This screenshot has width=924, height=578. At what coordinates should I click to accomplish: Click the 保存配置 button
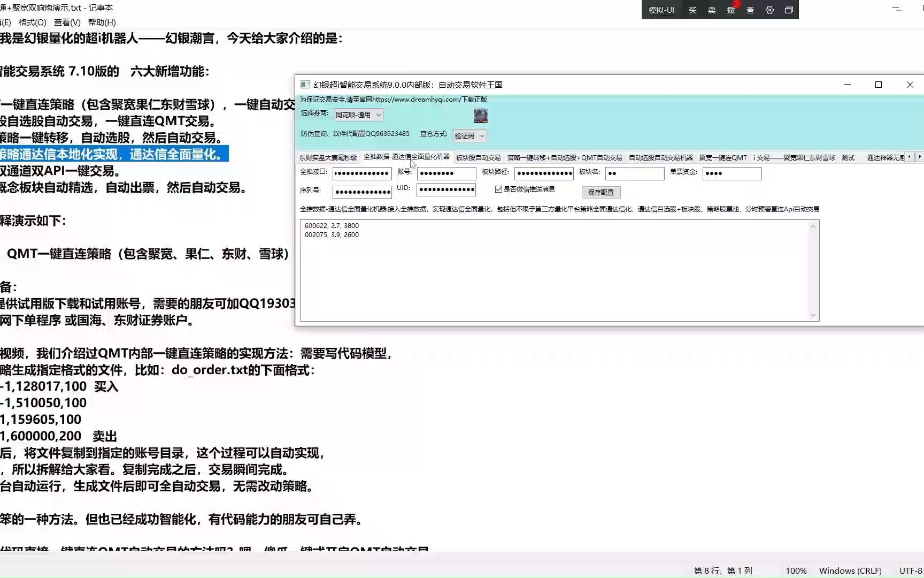[601, 192]
